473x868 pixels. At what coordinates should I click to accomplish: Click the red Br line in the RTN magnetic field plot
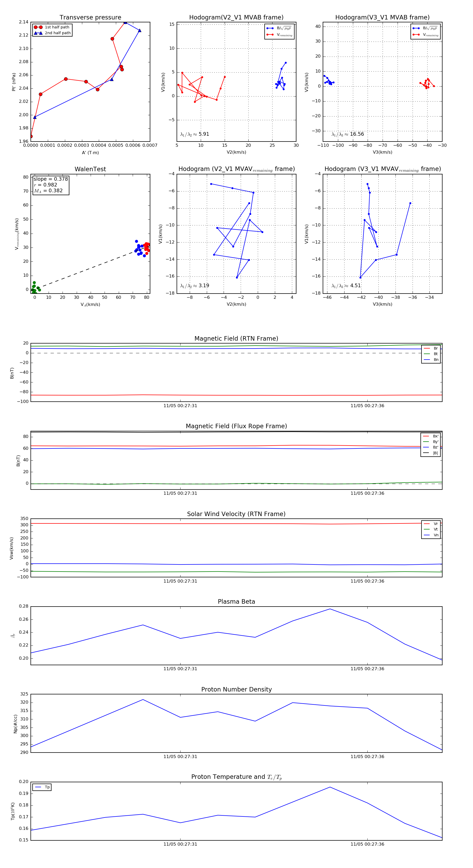tap(236, 395)
